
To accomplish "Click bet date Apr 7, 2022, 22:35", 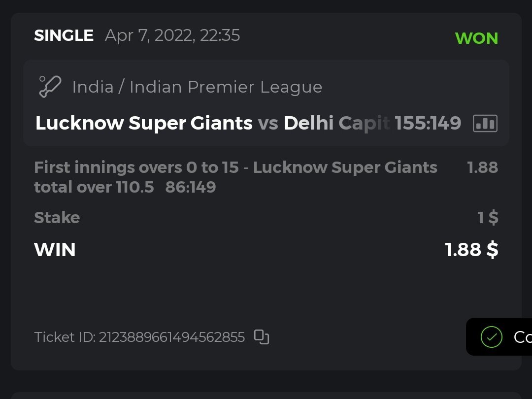I will point(172,35).
